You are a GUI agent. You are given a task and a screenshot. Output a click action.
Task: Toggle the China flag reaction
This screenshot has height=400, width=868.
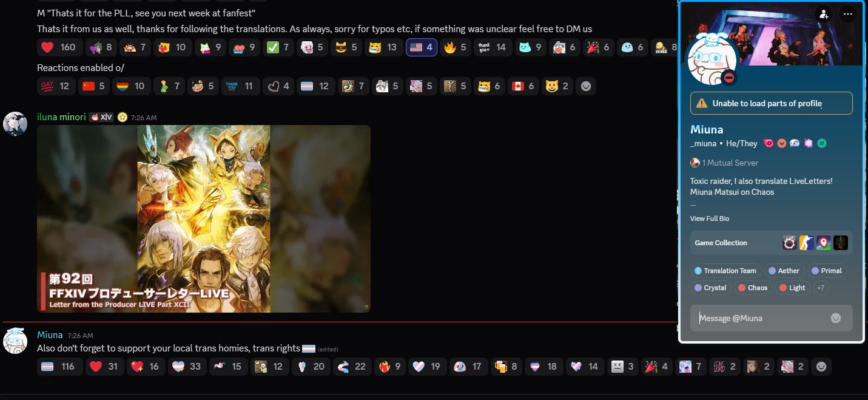coord(94,86)
